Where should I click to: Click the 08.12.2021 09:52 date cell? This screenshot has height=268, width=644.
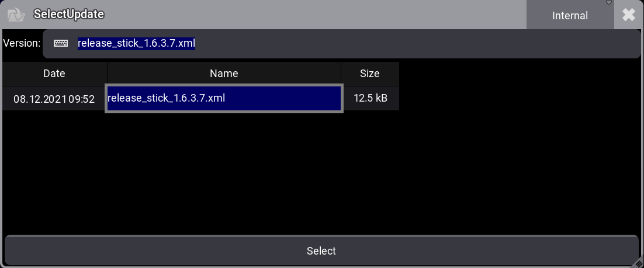click(x=54, y=99)
